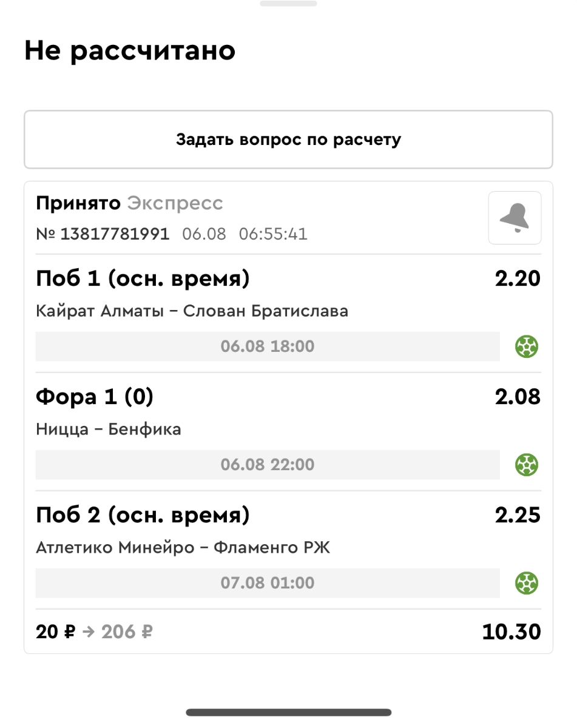Open the Атлетико Минейро – Фламенго РЖ match
Screen dimensions: 577x728
(x=183, y=548)
